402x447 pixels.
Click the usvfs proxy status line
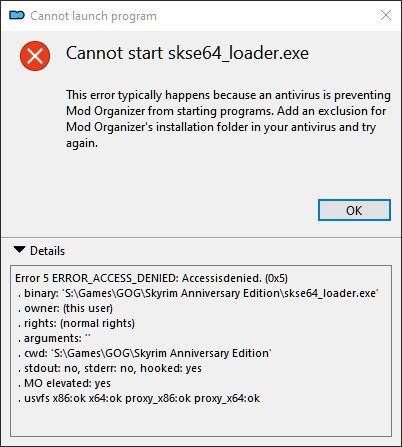[x=139, y=398]
